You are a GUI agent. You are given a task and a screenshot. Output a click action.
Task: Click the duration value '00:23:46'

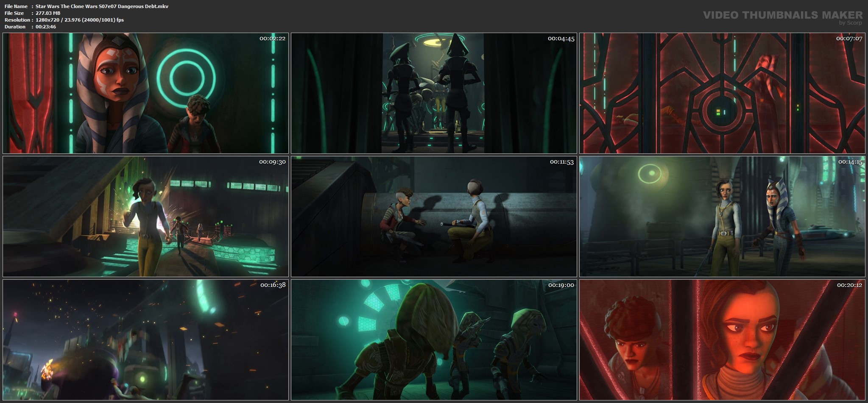click(x=46, y=27)
